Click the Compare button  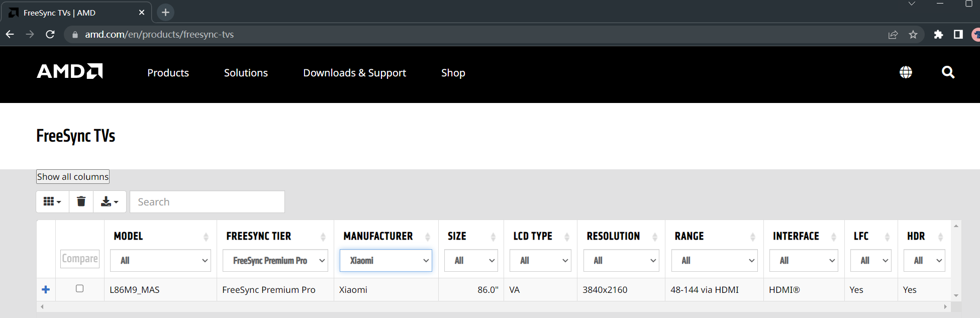[80, 259]
